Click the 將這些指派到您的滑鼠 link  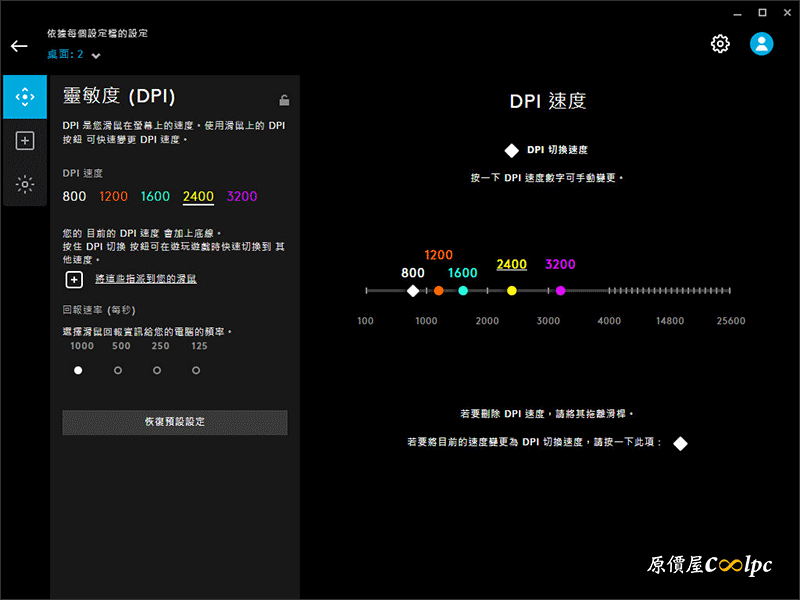click(145, 279)
